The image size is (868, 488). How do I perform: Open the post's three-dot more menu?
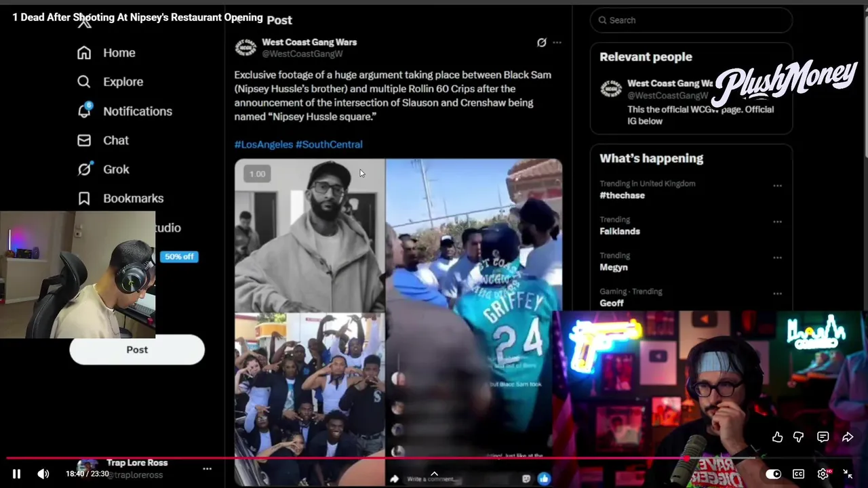tap(557, 42)
